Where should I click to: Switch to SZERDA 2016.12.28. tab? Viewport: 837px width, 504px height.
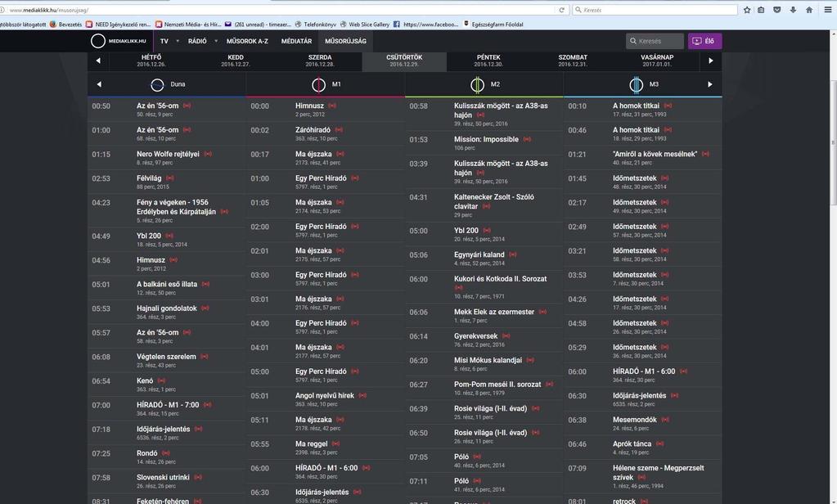tap(320, 61)
